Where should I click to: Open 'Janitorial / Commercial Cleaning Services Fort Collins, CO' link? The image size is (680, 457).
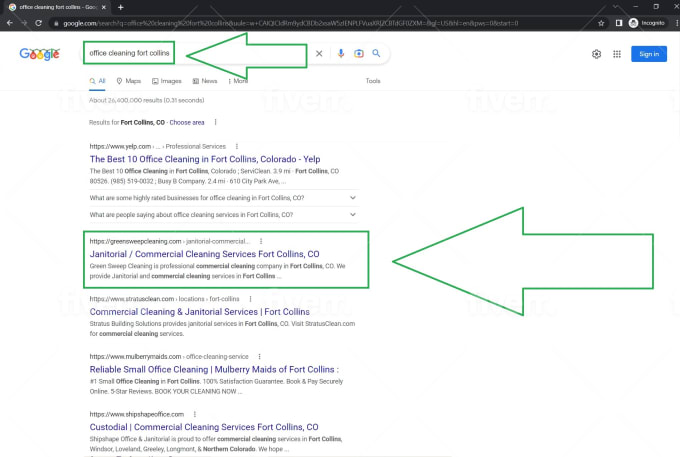(204, 254)
